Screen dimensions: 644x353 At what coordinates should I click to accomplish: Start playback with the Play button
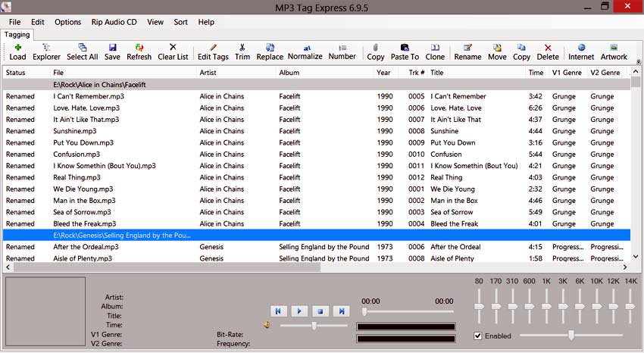[299, 311]
